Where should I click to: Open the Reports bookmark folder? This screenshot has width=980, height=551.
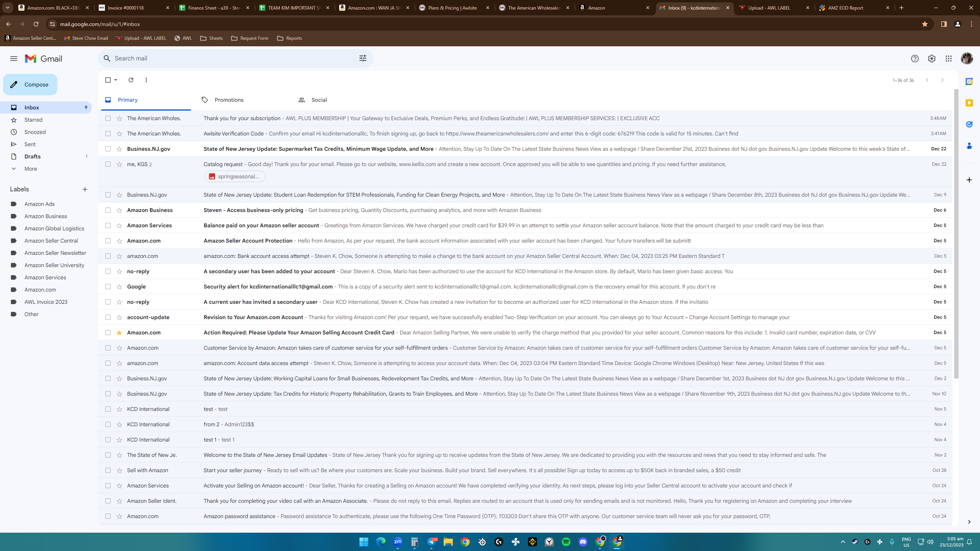(x=289, y=38)
